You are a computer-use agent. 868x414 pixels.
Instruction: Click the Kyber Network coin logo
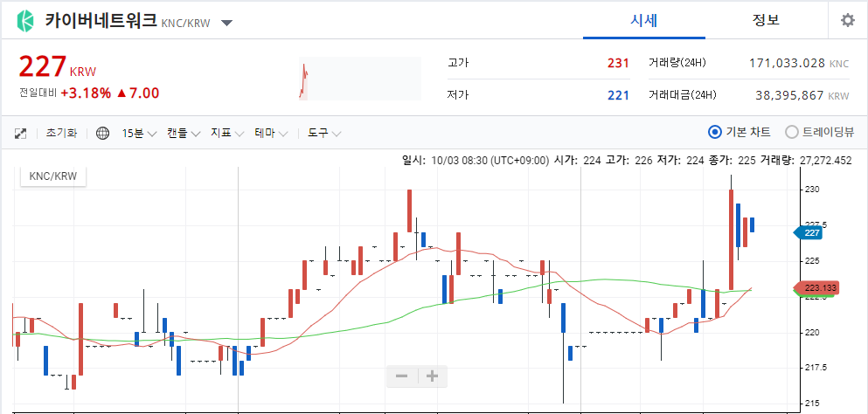pyautogui.click(x=25, y=20)
